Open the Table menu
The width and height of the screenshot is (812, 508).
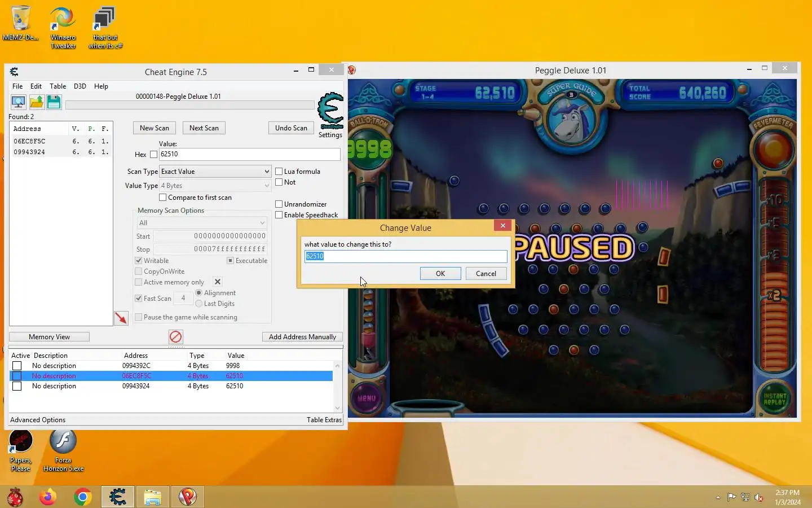point(58,86)
